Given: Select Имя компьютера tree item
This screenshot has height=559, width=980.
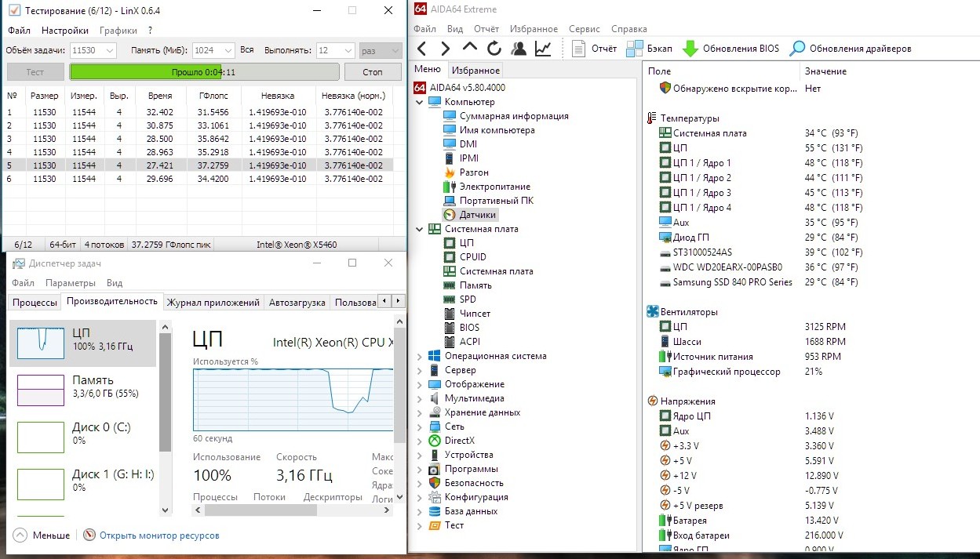Looking at the screenshot, I should (x=489, y=130).
